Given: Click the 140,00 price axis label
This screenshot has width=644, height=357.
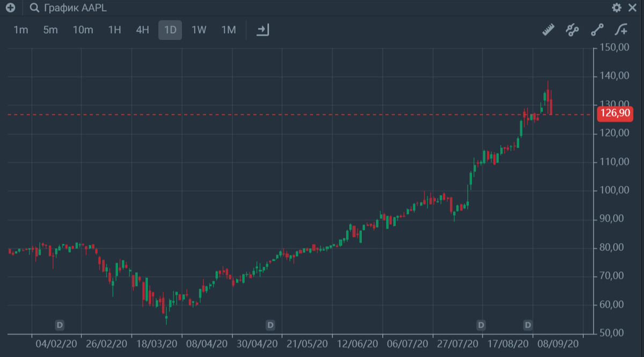Looking at the screenshot, I should [x=614, y=76].
